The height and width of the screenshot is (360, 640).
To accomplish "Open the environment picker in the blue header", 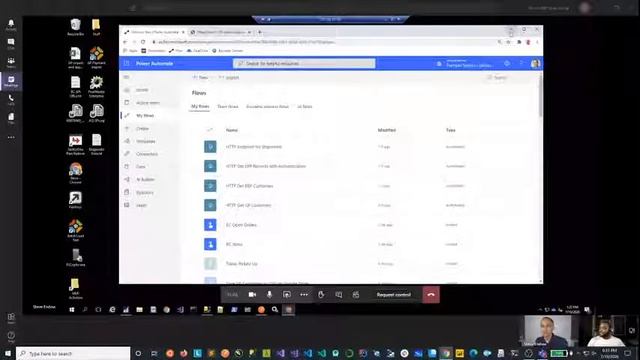I will (x=465, y=64).
